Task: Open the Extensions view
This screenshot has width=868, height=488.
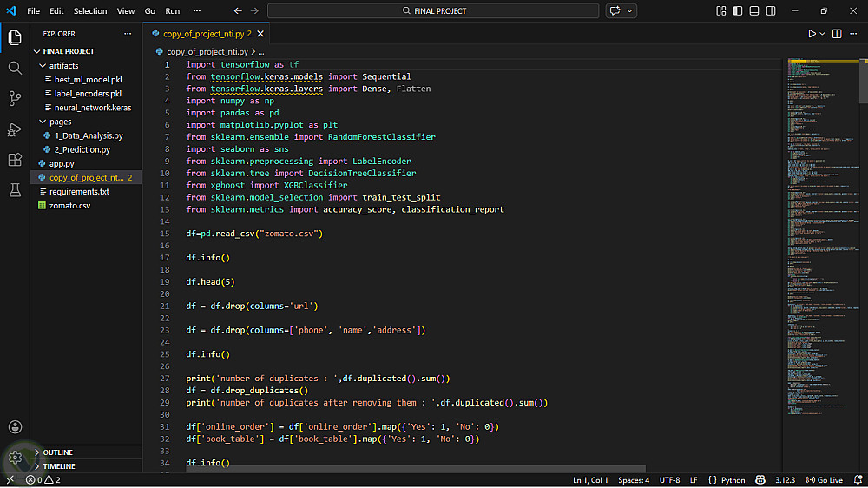Action: tap(15, 160)
